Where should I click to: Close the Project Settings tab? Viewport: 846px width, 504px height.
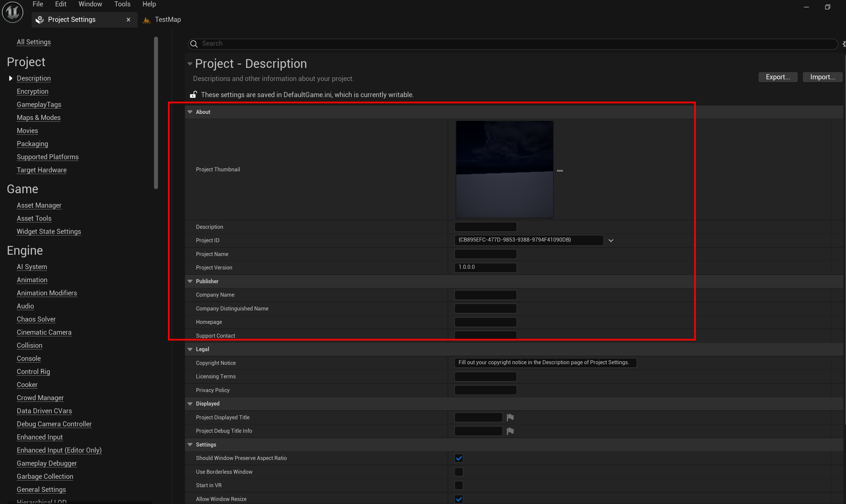128,20
